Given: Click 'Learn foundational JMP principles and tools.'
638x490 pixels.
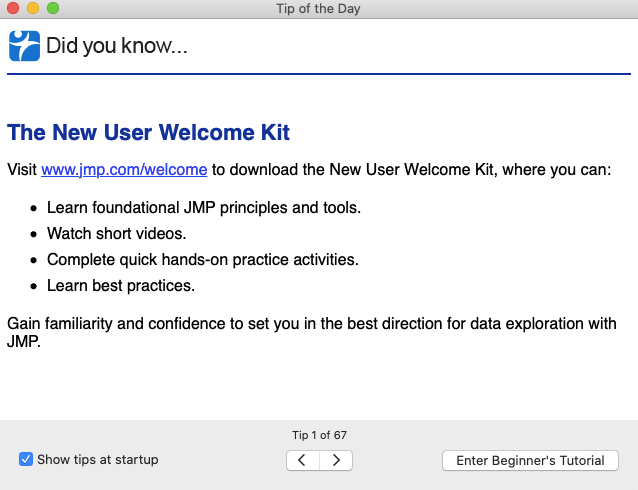Looking at the screenshot, I should (204, 208).
